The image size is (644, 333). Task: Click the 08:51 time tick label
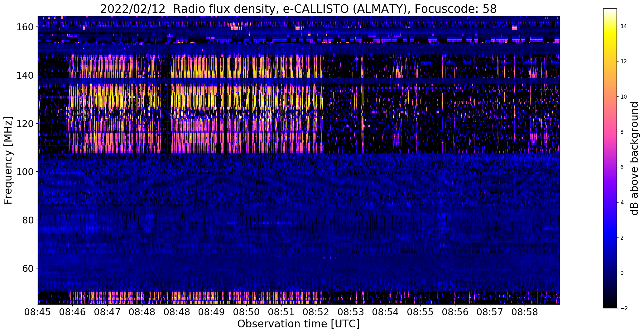pyautogui.click(x=281, y=312)
